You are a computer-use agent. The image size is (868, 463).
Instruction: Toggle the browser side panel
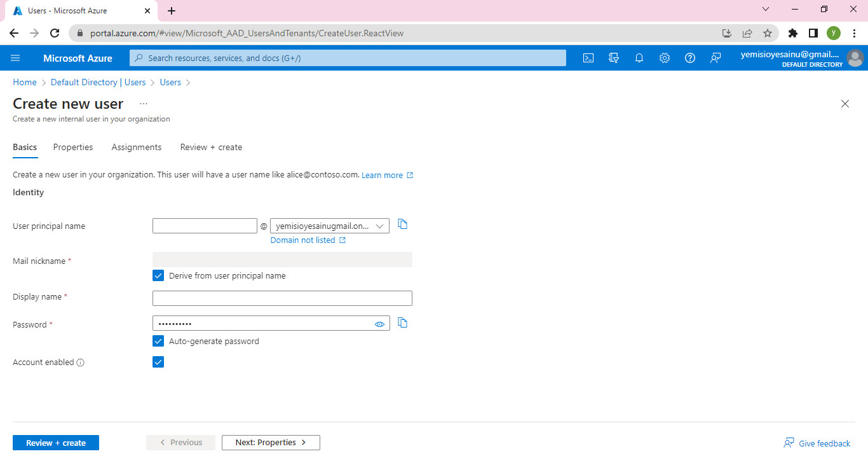pyautogui.click(x=813, y=33)
